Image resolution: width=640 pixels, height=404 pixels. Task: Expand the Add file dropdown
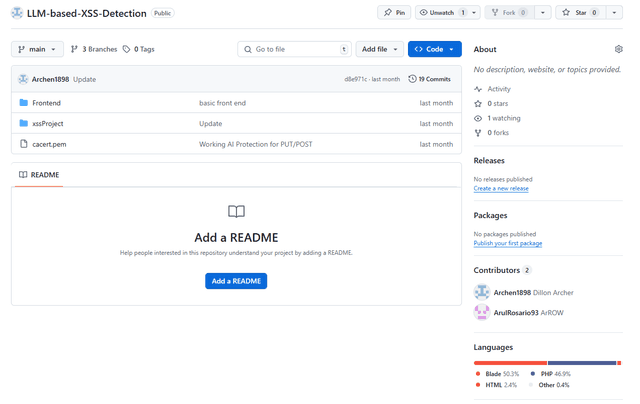[380, 49]
